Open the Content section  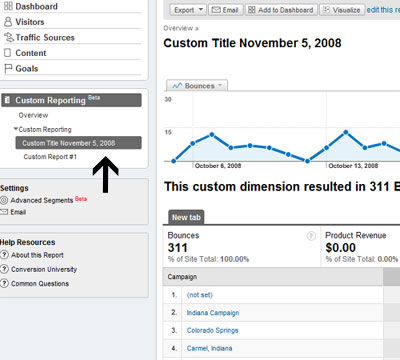pos(31,53)
